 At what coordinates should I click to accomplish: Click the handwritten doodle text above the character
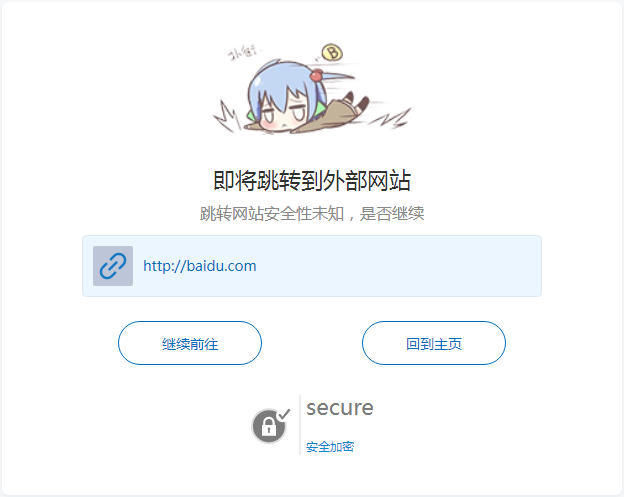pos(243,54)
